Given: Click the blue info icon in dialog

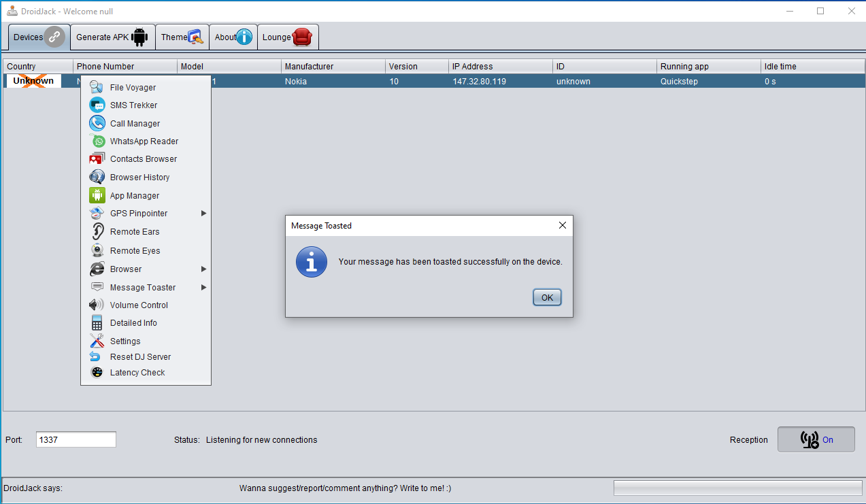Looking at the screenshot, I should coord(312,262).
